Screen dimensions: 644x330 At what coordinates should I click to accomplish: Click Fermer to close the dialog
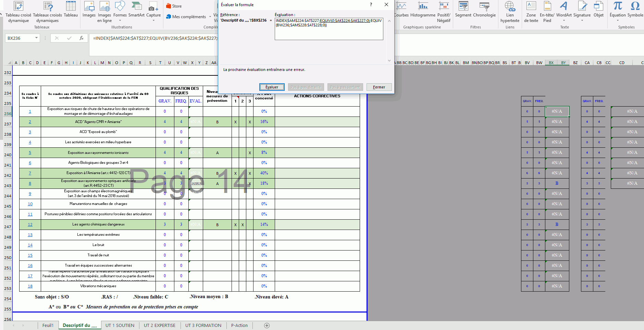pyautogui.click(x=379, y=87)
